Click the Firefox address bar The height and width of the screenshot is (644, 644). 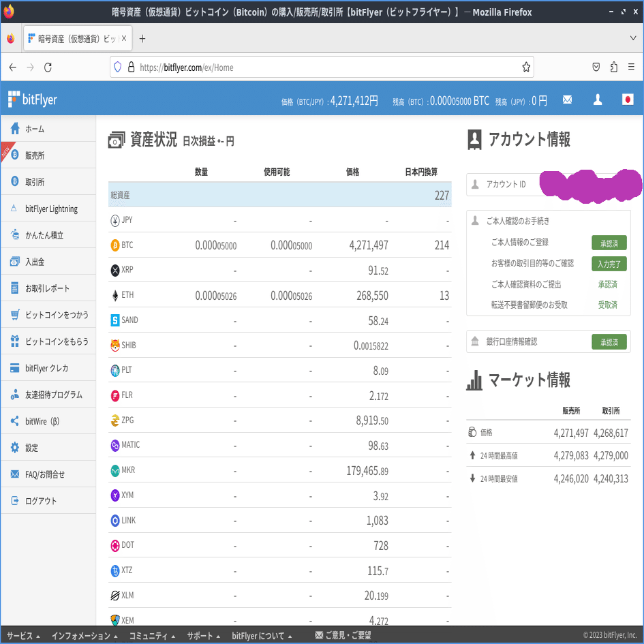tap(322, 67)
